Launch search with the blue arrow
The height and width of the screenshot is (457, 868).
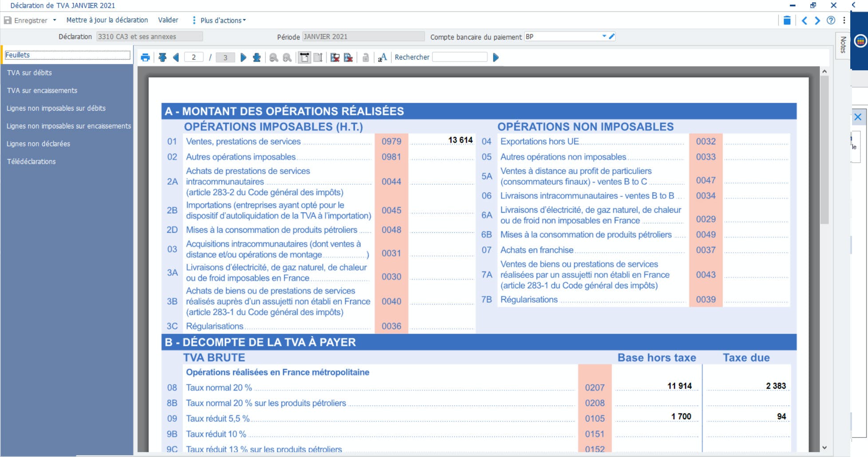coord(496,57)
